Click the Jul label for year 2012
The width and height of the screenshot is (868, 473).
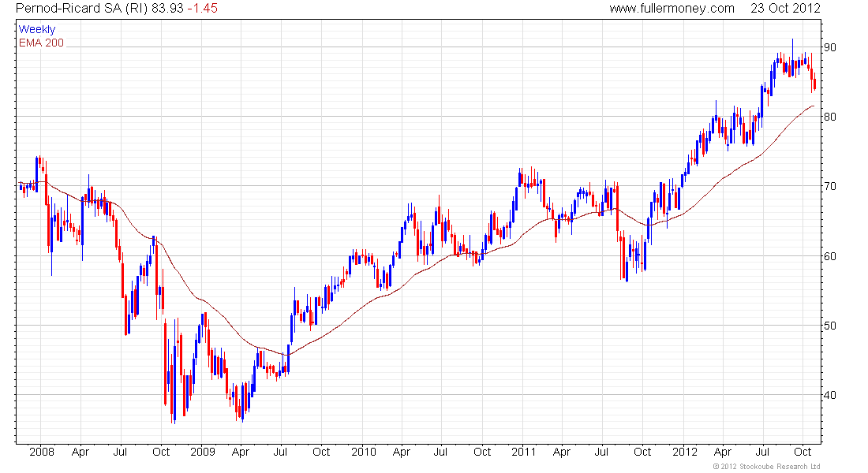click(763, 452)
